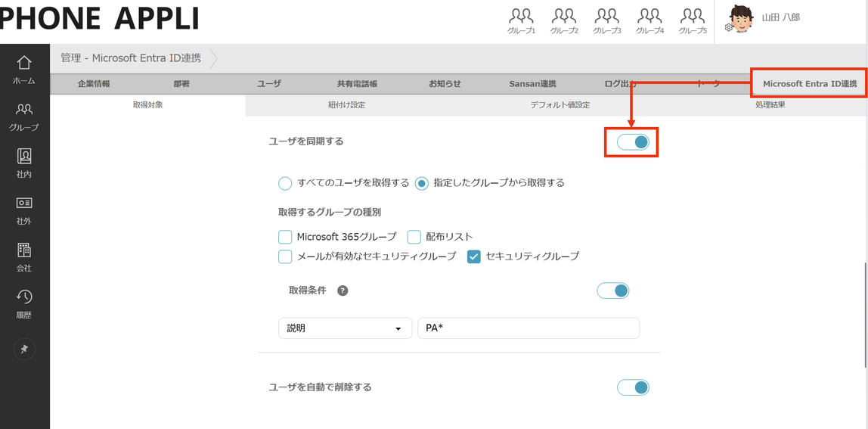Check Microsoft 365グループ checkbox
Viewport: 868px width, 429px height.
pos(285,238)
